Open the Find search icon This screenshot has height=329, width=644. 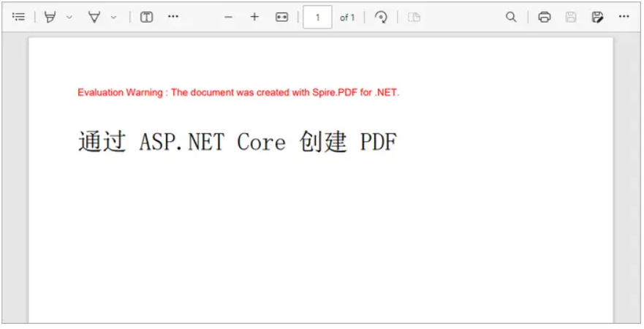point(511,17)
